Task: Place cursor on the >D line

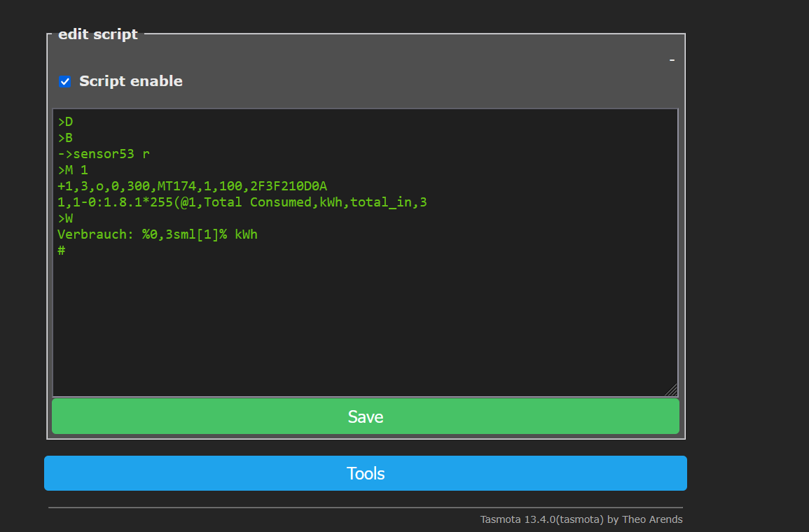Action: point(65,122)
